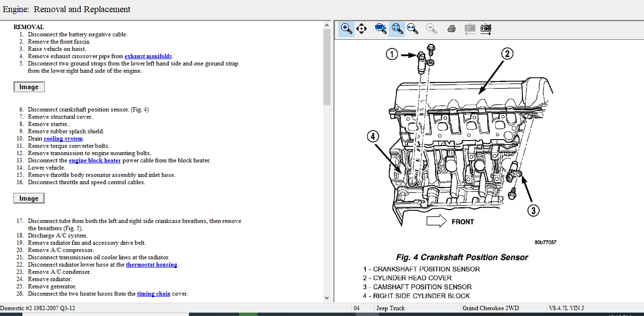Viewport: 644px width, 316px height.
Task: Open the Image button below step 16
Action: click(x=29, y=198)
